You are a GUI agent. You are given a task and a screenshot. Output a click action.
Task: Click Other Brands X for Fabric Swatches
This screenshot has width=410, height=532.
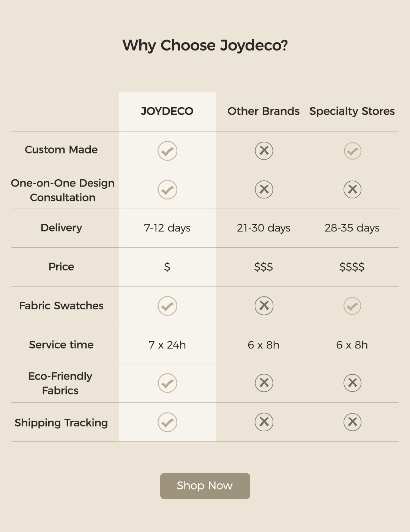tap(264, 306)
